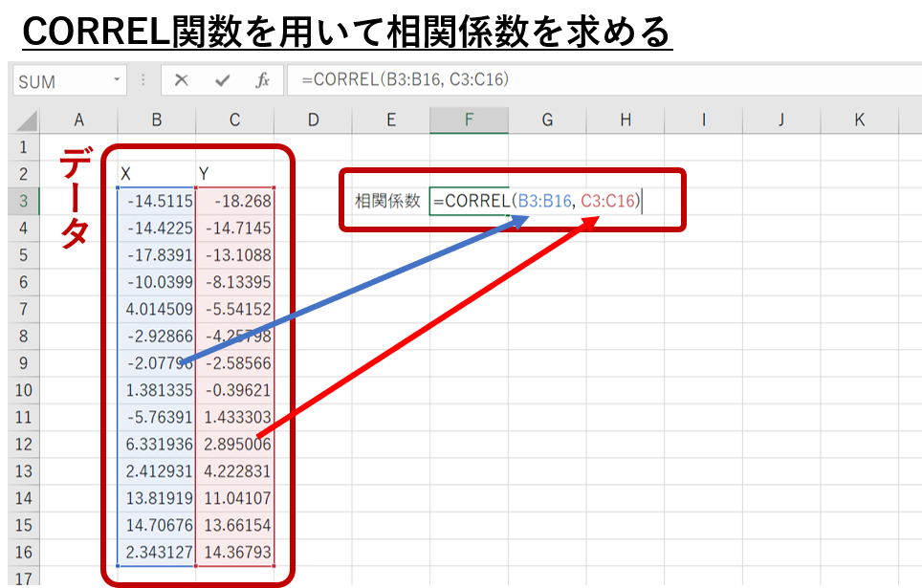This screenshot has width=922, height=588.
Task: Select column B header
Action: [156, 120]
